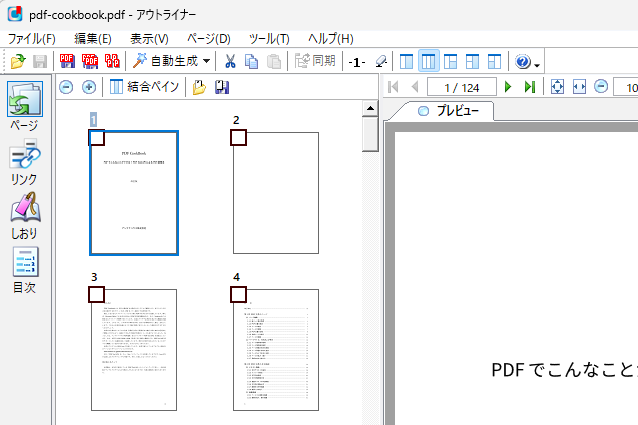638x425 pixels.
Task: Open the ツール(T) menu
Action: point(269,38)
